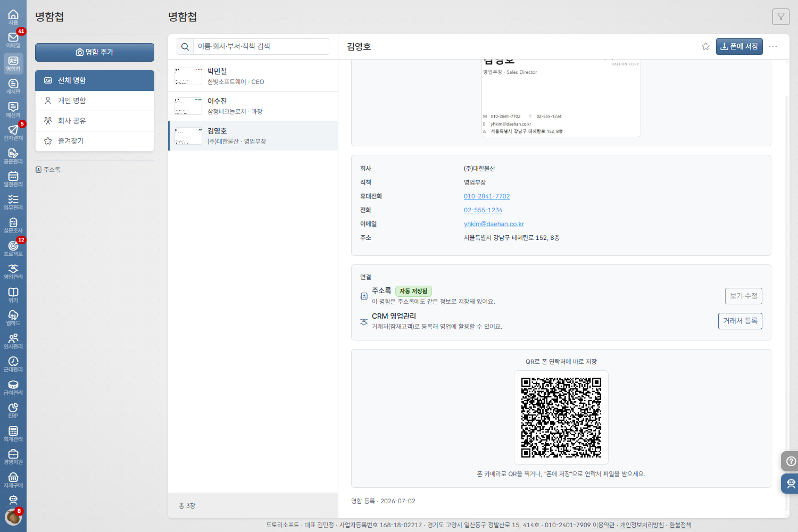Open the 프로젝트 module
The width and height of the screenshot is (798, 532).
13,248
